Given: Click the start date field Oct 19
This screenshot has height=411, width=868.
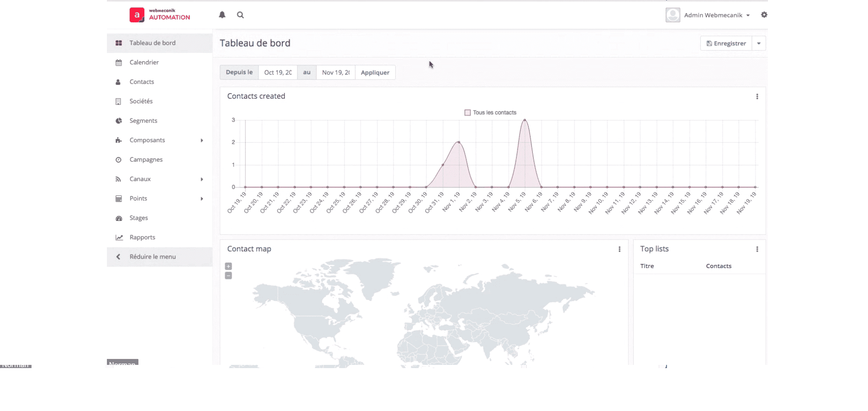Looking at the screenshot, I should 278,73.
